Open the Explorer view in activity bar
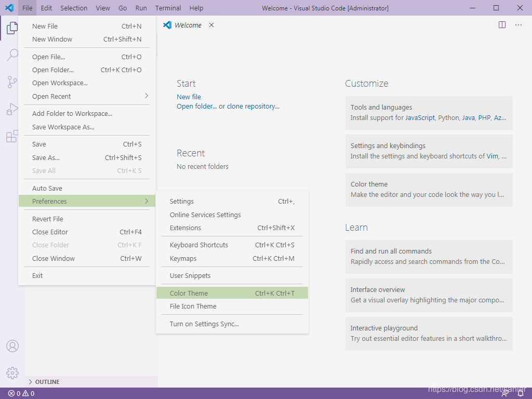532x399 pixels. pyautogui.click(x=12, y=28)
